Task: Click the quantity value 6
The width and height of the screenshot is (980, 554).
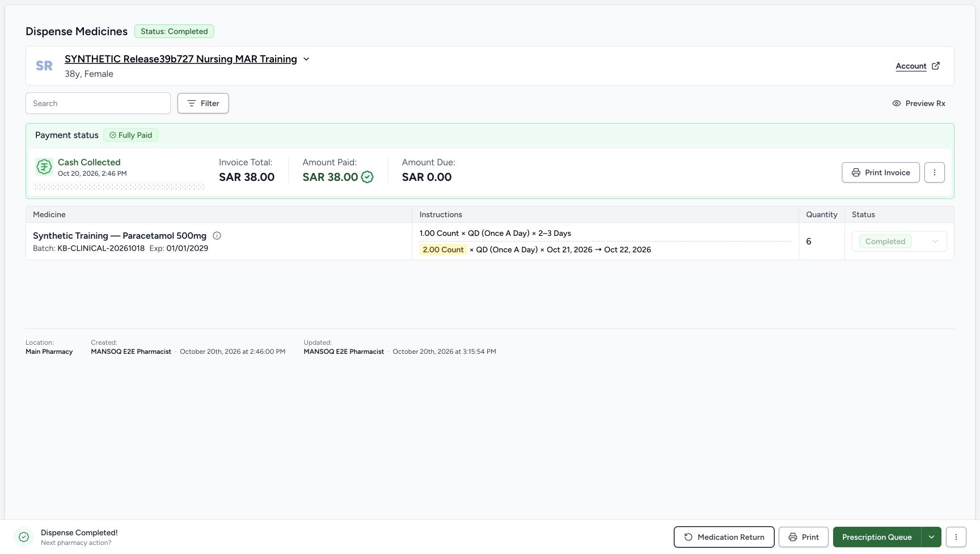Action: coord(809,242)
